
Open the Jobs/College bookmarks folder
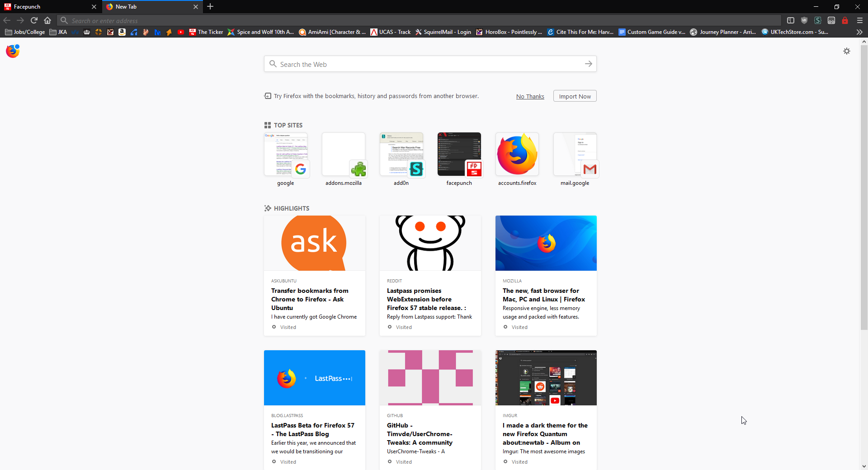click(25, 32)
